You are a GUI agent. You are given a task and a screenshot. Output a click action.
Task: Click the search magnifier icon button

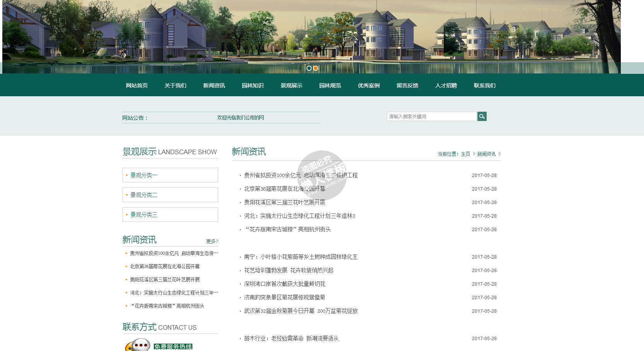[482, 116]
